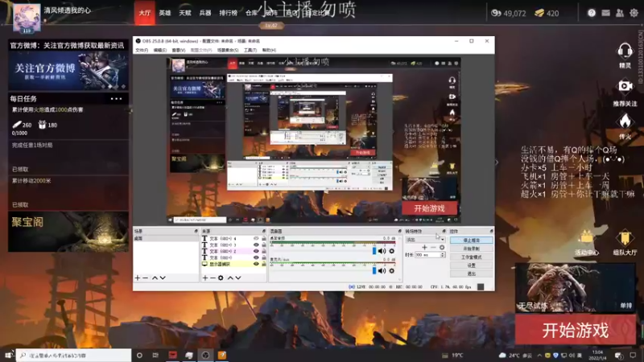Toggle visibility of 文本 (GDI+) 4 source
Viewport: 644px width, 362px height.
[x=256, y=238]
